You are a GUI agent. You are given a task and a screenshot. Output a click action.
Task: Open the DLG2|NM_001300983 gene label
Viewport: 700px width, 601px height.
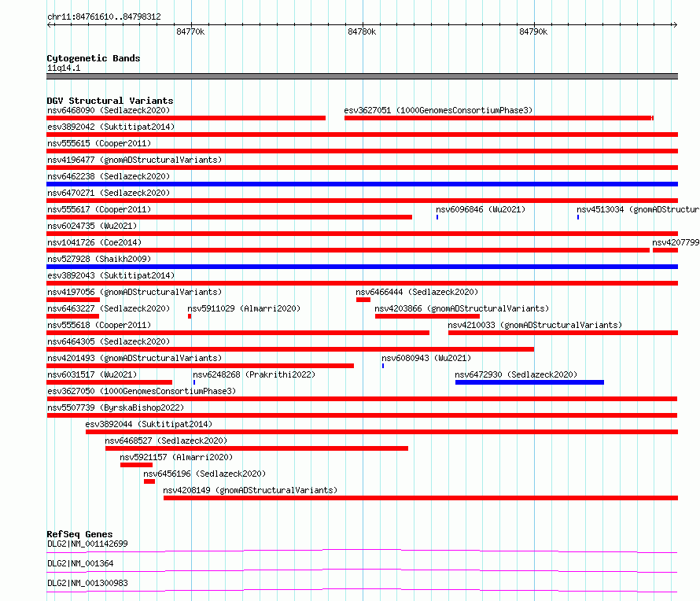click(x=87, y=583)
